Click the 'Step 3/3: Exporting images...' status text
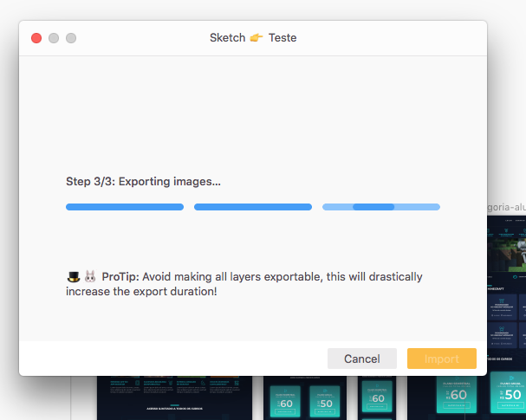This screenshot has width=526, height=420. tap(143, 181)
